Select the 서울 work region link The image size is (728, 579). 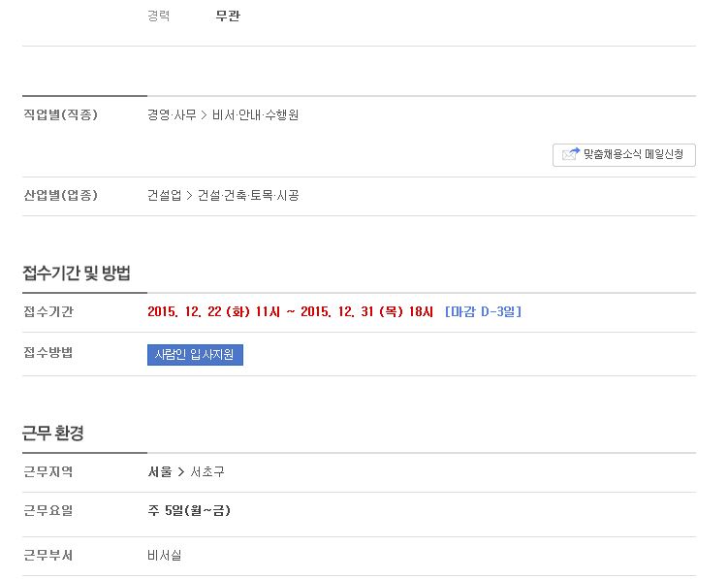[160, 471]
